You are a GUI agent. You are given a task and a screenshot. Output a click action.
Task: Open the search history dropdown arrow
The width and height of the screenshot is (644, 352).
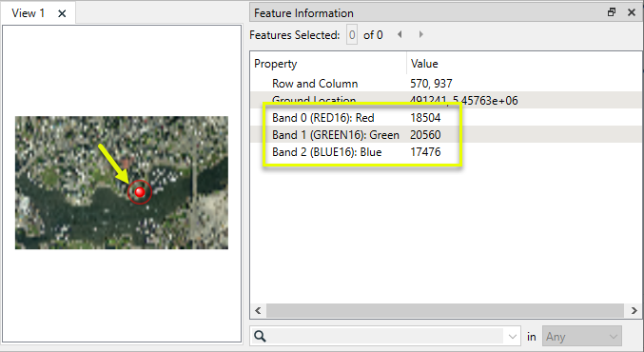point(512,337)
